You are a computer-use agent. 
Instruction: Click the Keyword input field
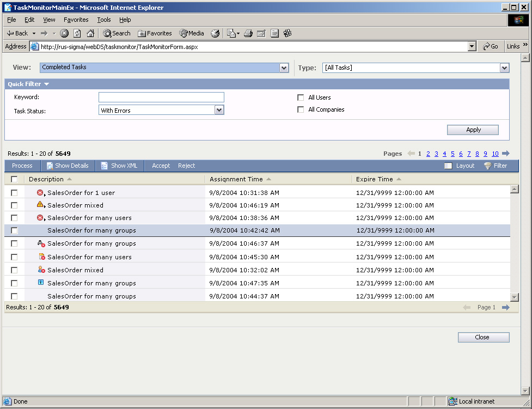pos(161,97)
